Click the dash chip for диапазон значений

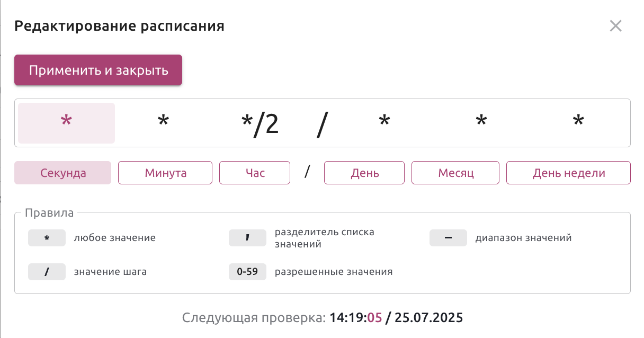[448, 238]
